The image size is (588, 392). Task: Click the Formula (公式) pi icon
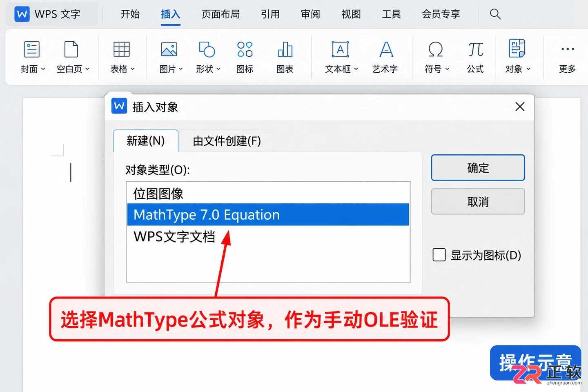click(476, 49)
